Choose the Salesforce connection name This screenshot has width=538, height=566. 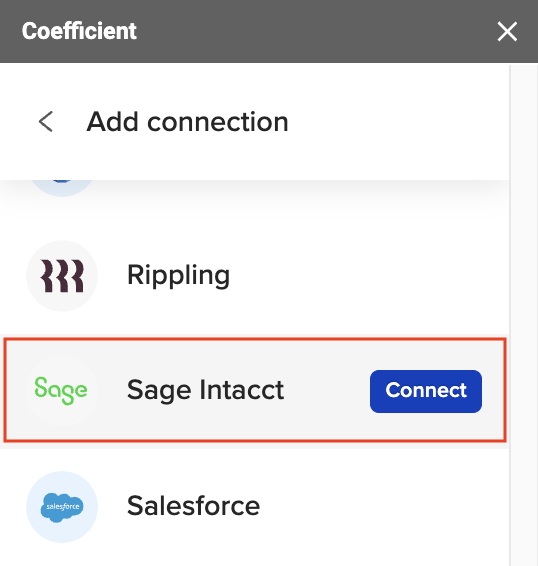point(193,506)
